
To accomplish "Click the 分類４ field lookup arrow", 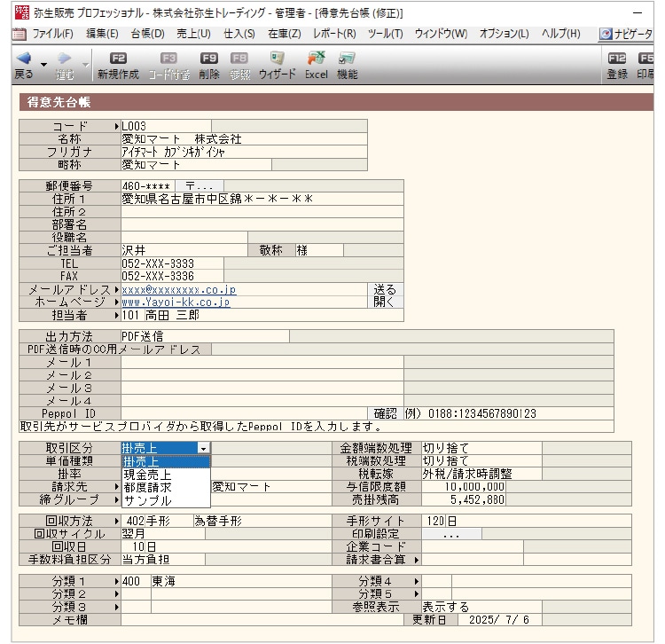I will tap(417, 581).
